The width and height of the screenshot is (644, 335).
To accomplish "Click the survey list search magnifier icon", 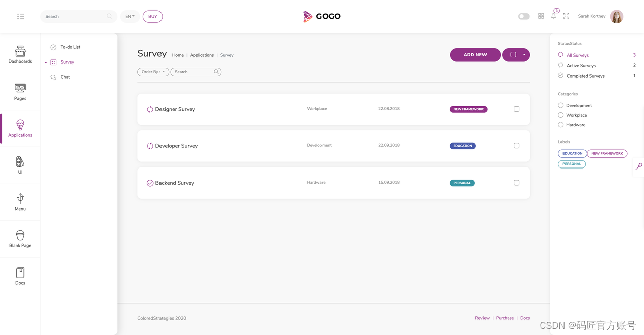I will [x=216, y=72].
